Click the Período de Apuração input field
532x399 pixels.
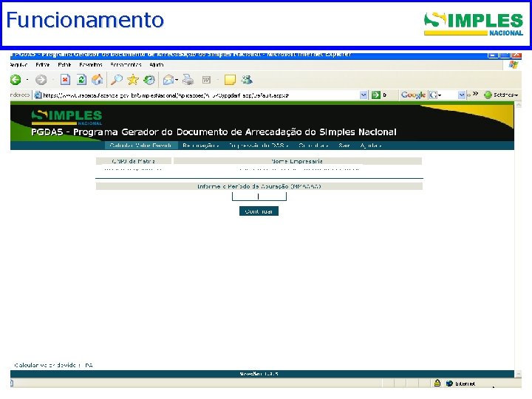click(259, 197)
